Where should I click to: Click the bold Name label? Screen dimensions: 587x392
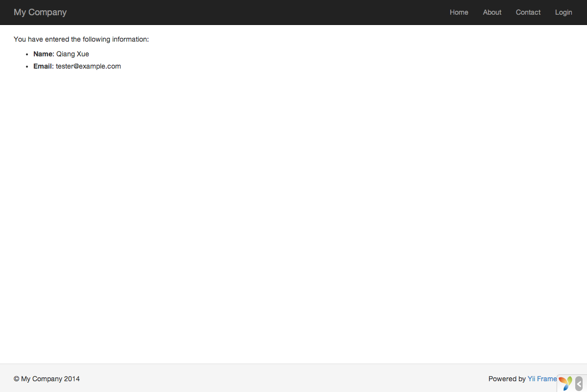(x=43, y=54)
